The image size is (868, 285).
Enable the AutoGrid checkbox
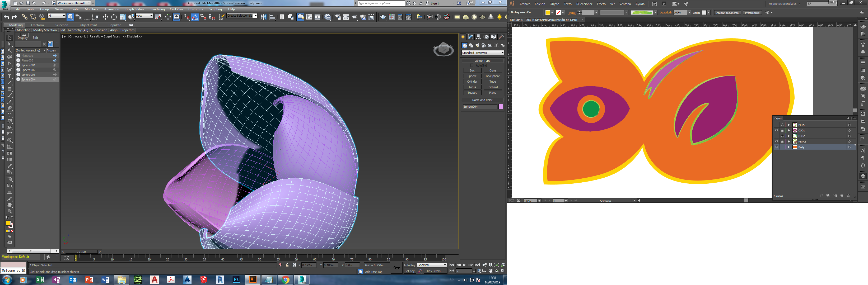[472, 65]
